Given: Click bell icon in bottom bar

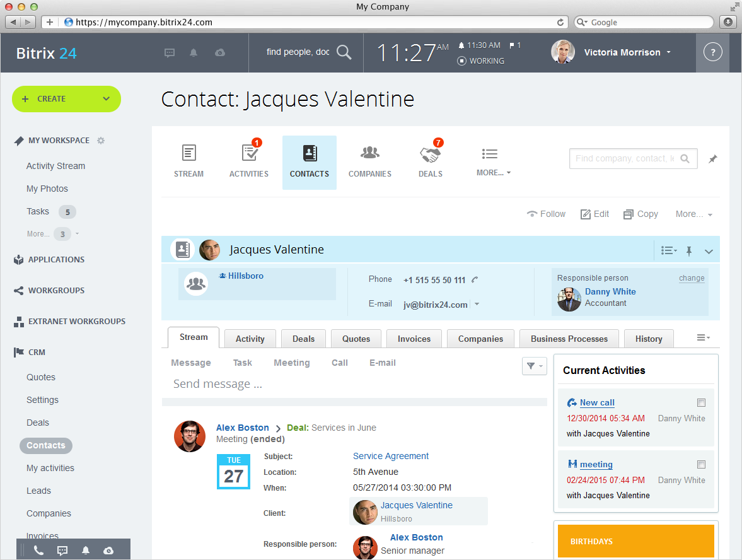Looking at the screenshot, I should (86, 550).
